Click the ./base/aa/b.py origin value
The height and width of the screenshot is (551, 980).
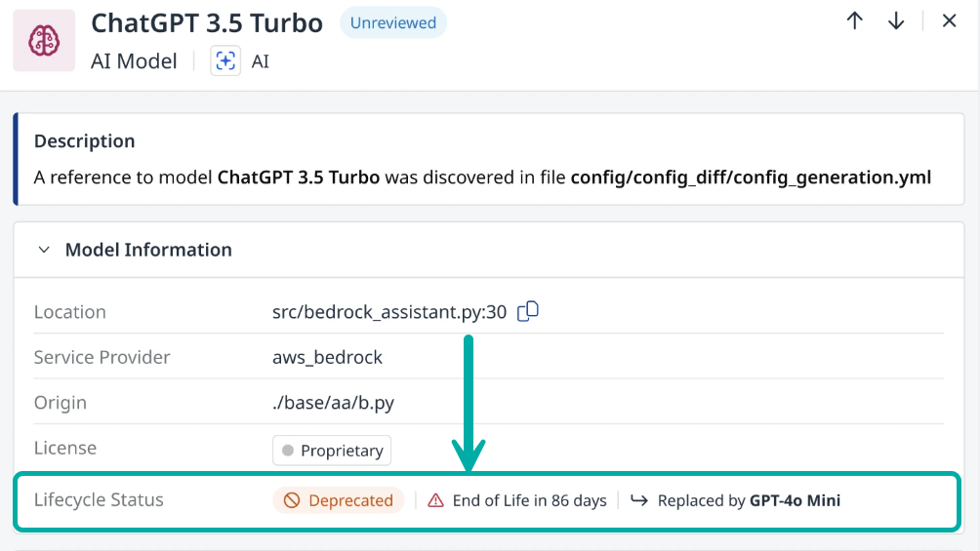click(333, 403)
